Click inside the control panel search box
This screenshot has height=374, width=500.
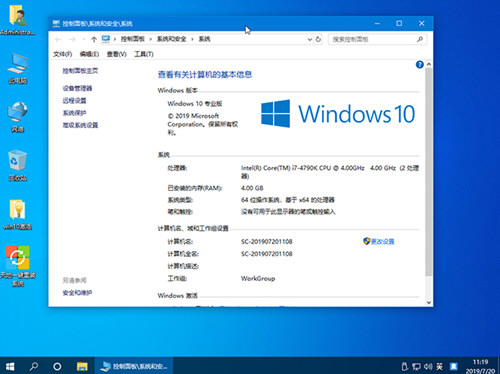coord(373,39)
